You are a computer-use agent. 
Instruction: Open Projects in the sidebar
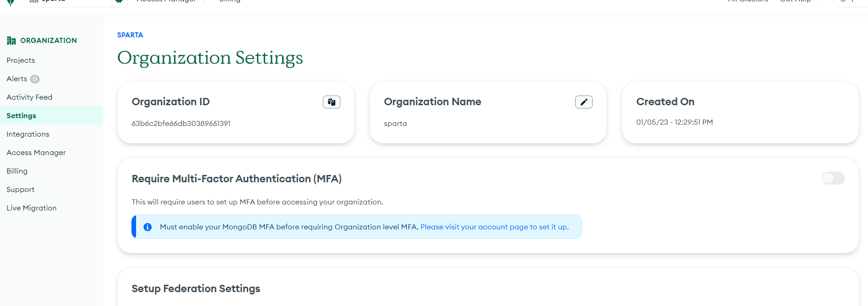(21, 60)
